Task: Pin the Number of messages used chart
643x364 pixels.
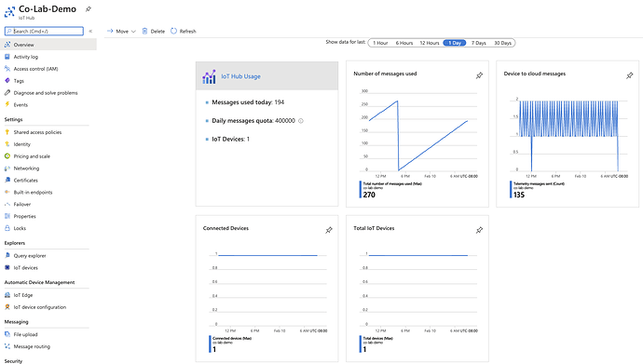Action: click(x=479, y=75)
